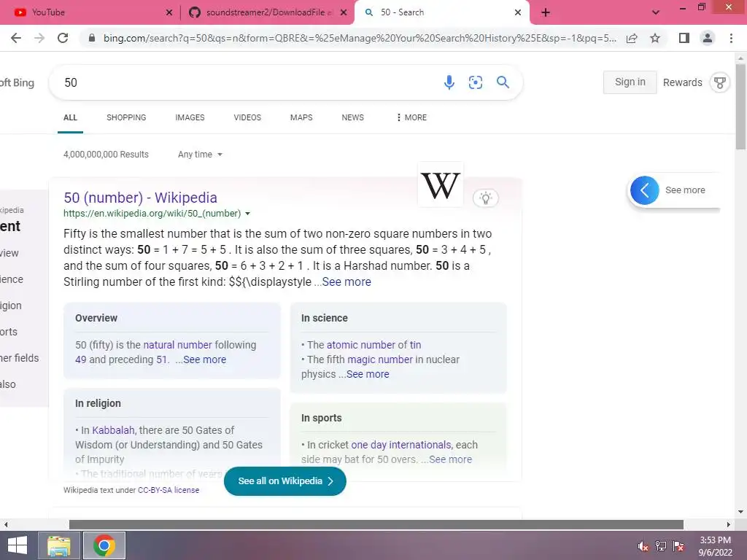Click the horizontal scrollbar thumb
This screenshot has height=560, width=747.
[376, 524]
